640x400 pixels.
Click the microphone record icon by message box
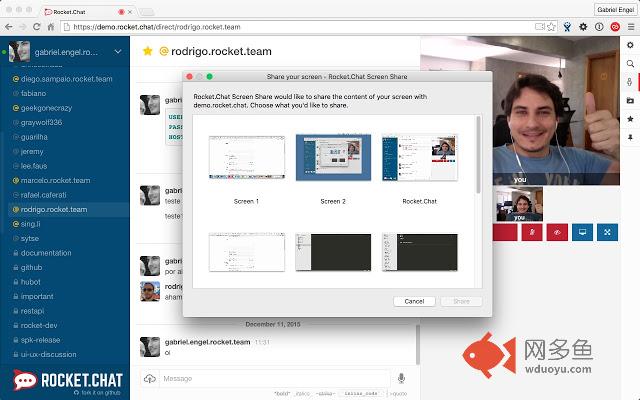point(401,379)
